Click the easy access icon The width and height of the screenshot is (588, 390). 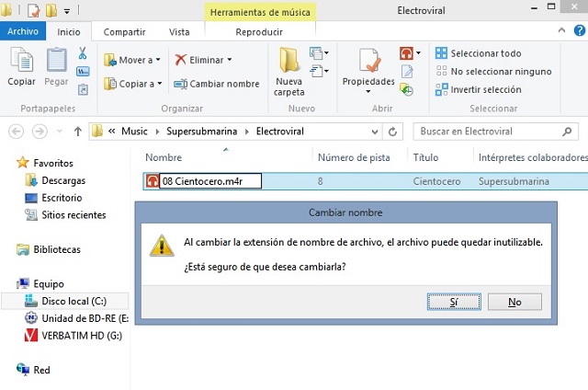[316, 71]
